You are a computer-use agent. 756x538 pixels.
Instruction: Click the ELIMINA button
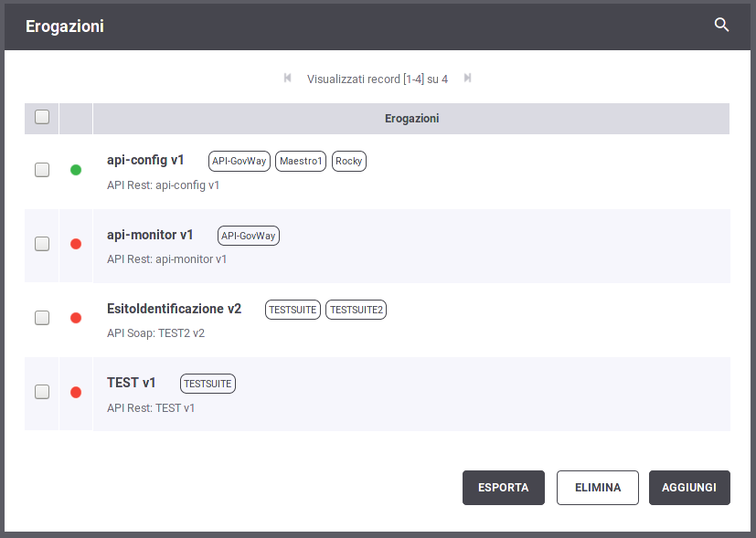point(597,488)
